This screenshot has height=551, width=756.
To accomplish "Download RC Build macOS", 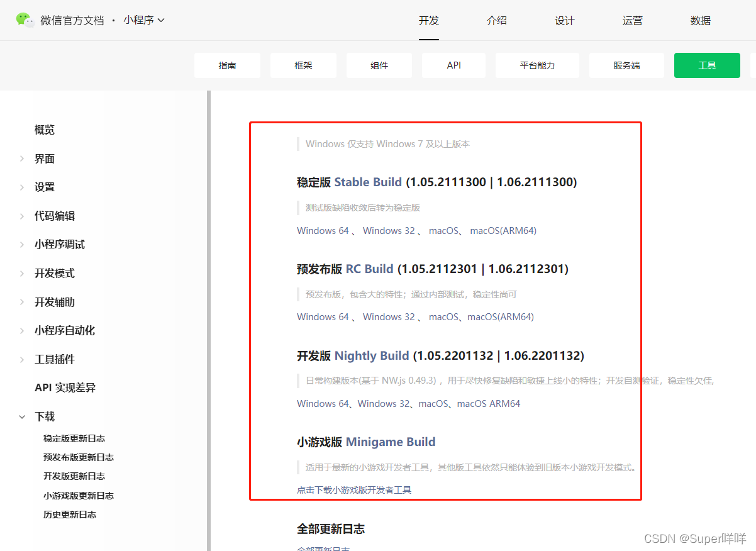I will pos(444,317).
